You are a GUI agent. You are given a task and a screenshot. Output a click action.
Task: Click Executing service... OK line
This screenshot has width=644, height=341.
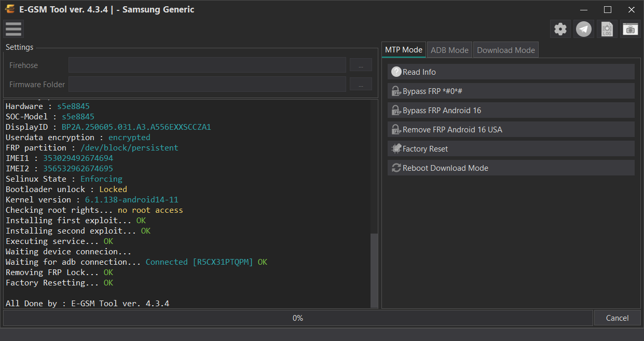[59, 241]
